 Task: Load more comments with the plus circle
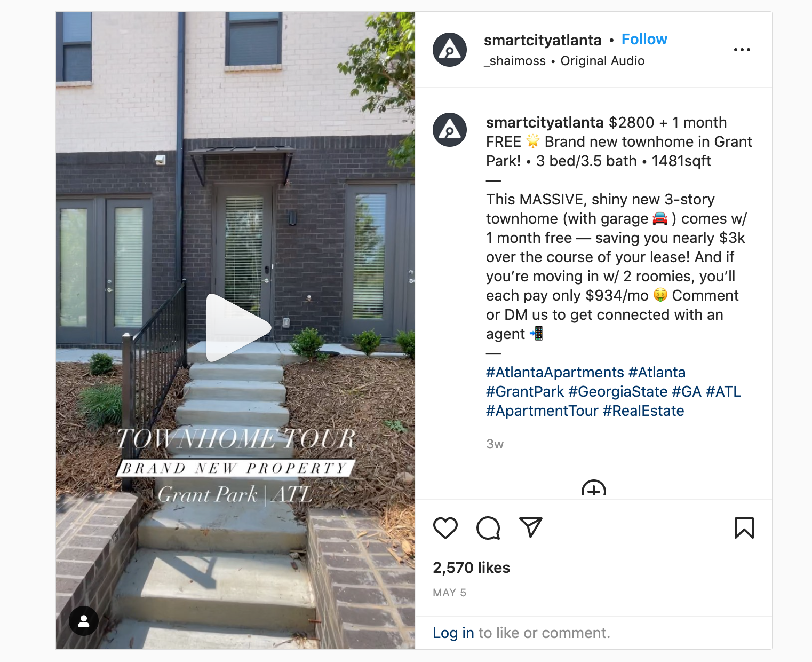tap(594, 488)
